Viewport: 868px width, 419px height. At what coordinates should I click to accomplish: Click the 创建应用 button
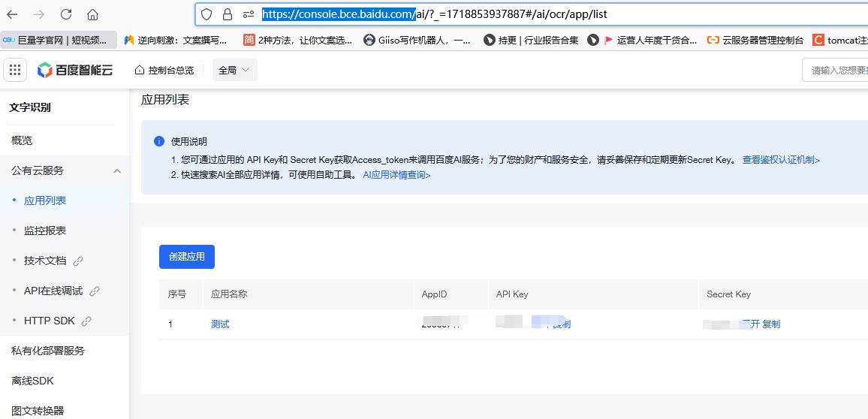187,256
